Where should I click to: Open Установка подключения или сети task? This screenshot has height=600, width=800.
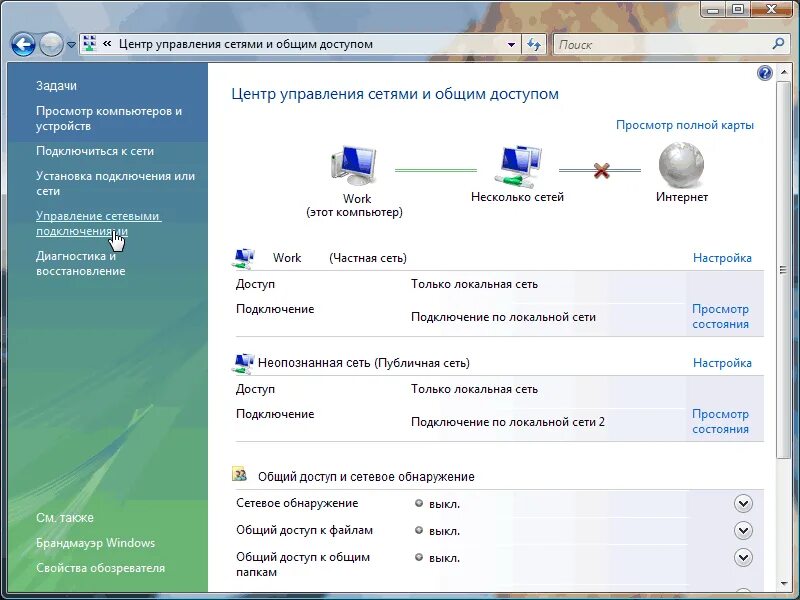click(115, 183)
